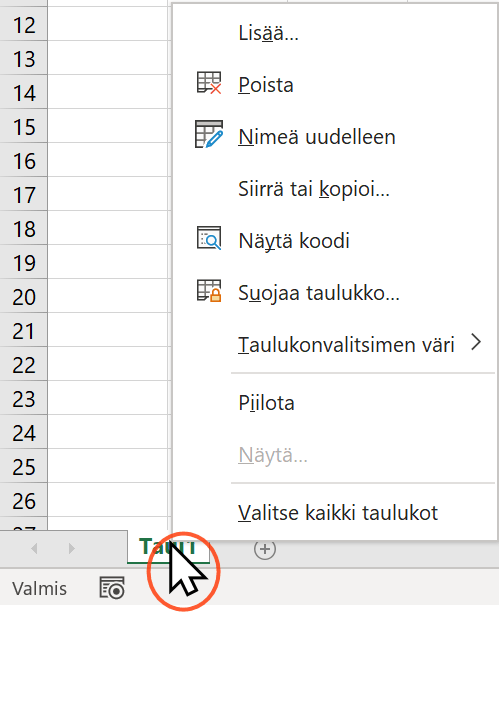
Task: Select row header 26
Action: (24, 501)
